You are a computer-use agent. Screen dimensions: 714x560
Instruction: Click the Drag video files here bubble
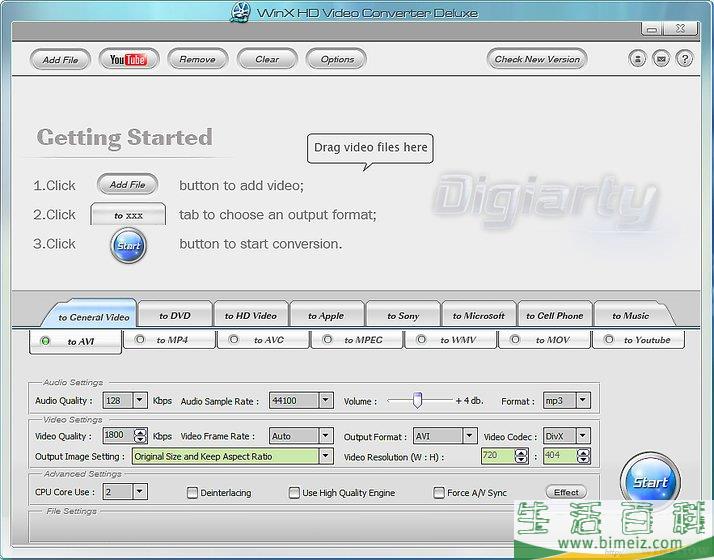(x=370, y=148)
